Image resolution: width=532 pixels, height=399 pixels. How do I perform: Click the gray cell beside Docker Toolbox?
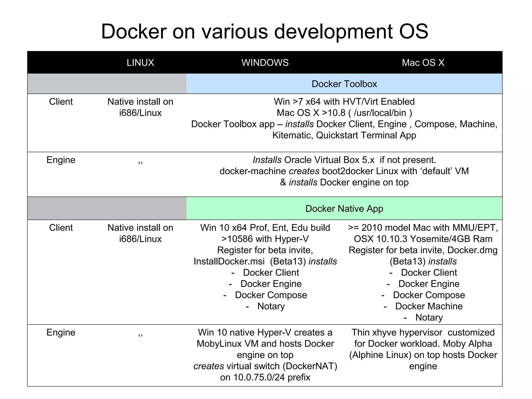(x=107, y=84)
